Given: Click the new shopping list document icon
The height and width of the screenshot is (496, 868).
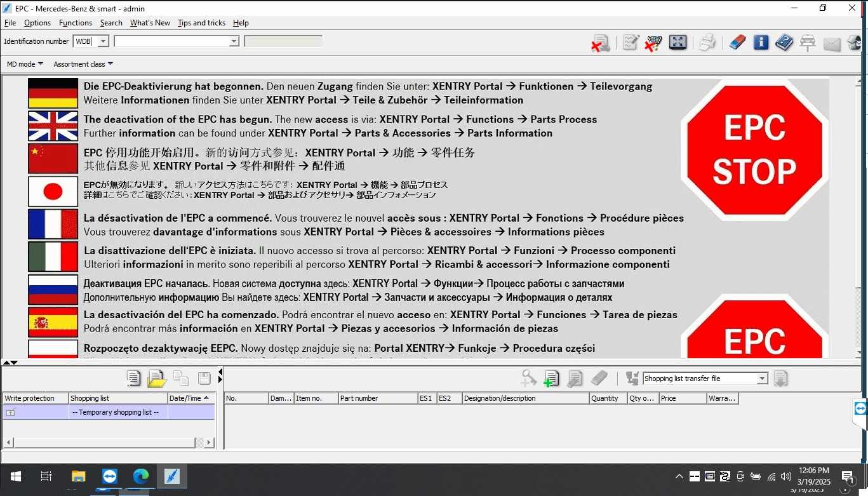Looking at the screenshot, I should 133,379.
